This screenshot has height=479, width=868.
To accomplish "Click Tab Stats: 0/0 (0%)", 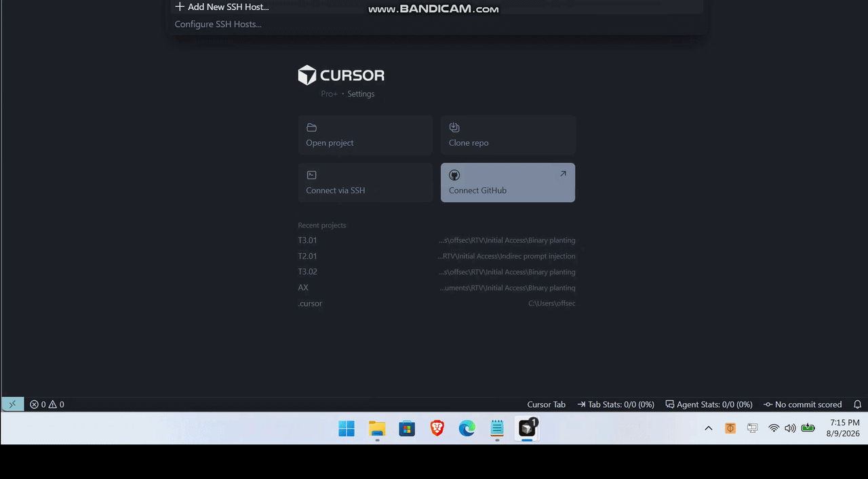I will coord(616,404).
